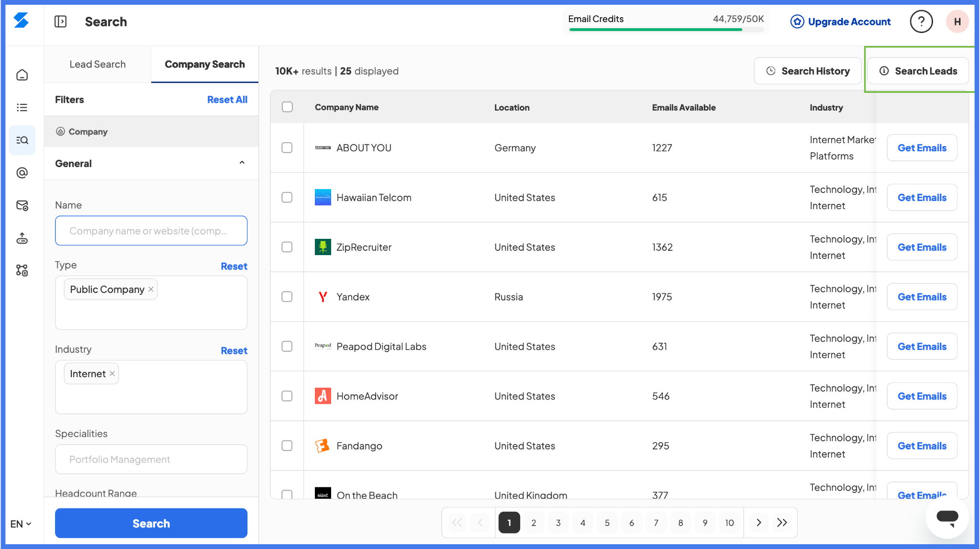Open the EN language dropdown
The height and width of the screenshot is (549, 980).
pos(21,524)
